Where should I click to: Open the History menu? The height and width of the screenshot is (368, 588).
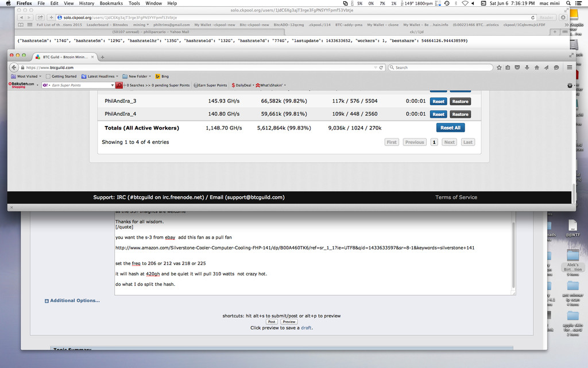point(87,3)
